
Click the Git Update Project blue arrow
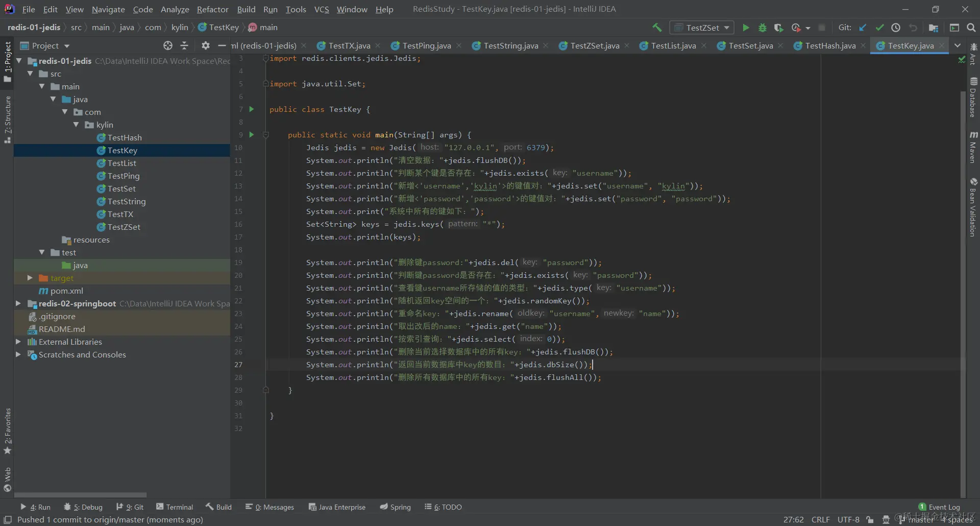[x=863, y=28]
